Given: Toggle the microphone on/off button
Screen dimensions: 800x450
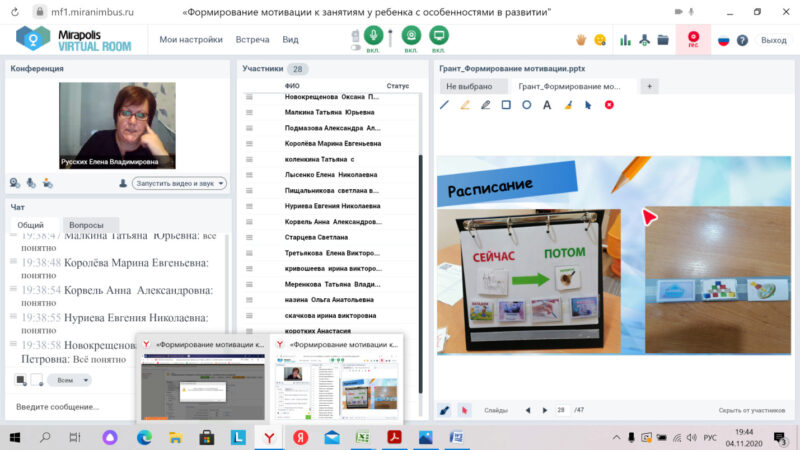Looking at the screenshot, I should click(x=373, y=35).
